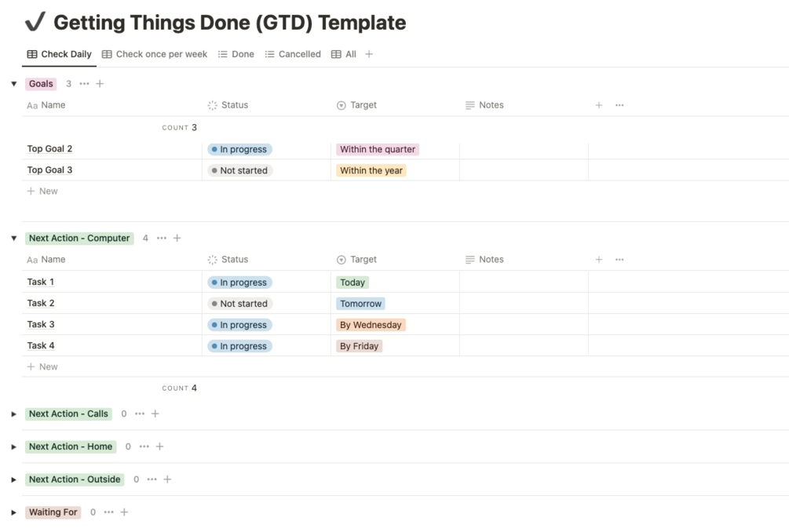The width and height of the screenshot is (789, 532).
Task: Add a new row under Goals with New
Action: [x=42, y=191]
